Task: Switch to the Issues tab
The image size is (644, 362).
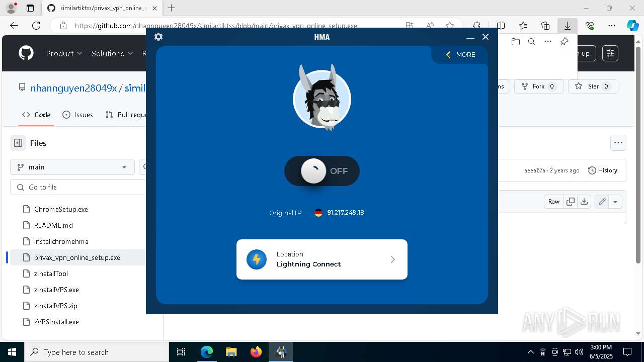Action: point(77,115)
